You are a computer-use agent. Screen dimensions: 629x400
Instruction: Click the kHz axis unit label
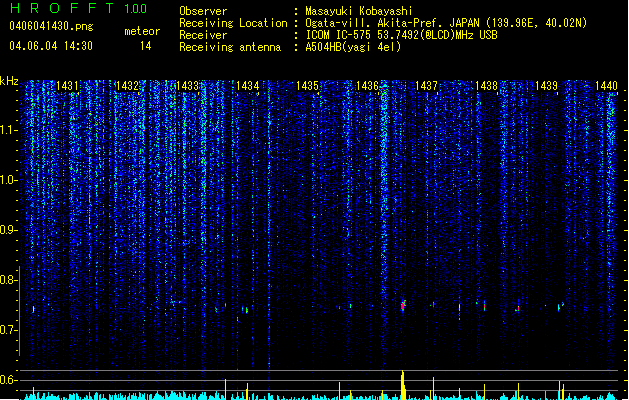(9, 81)
